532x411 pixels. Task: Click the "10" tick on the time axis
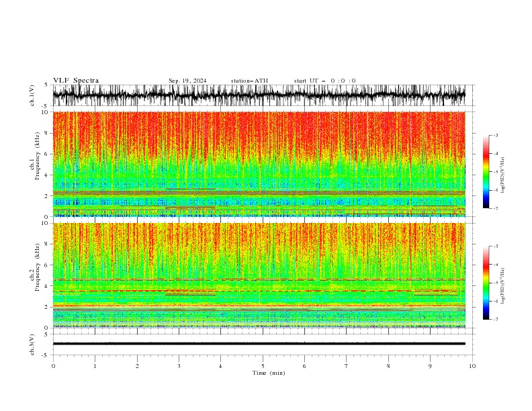[x=472, y=366]
